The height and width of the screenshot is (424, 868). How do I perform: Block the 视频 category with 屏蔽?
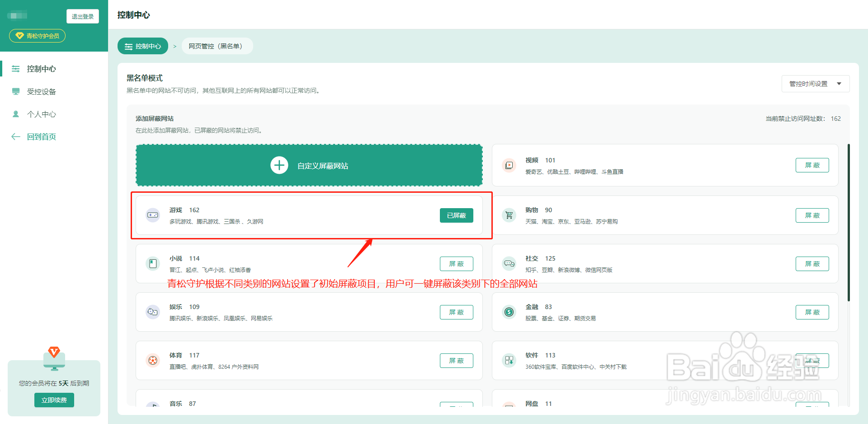[812, 165]
